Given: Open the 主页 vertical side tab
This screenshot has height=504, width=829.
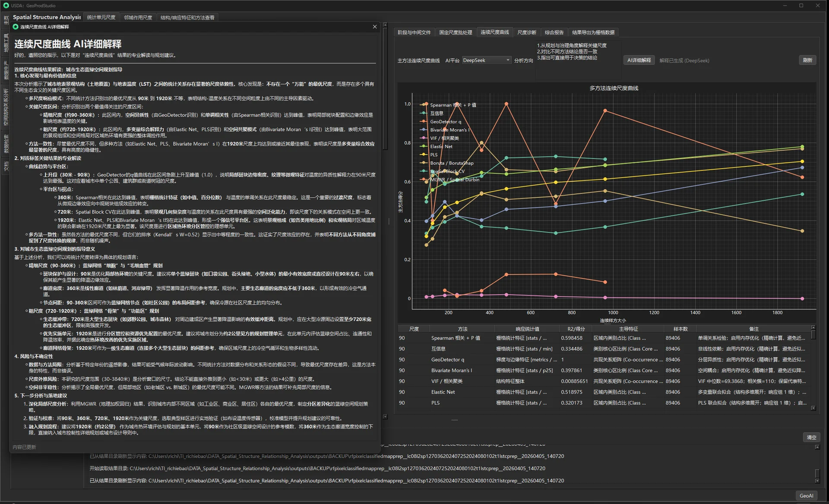Looking at the screenshot, I should click(6, 19).
